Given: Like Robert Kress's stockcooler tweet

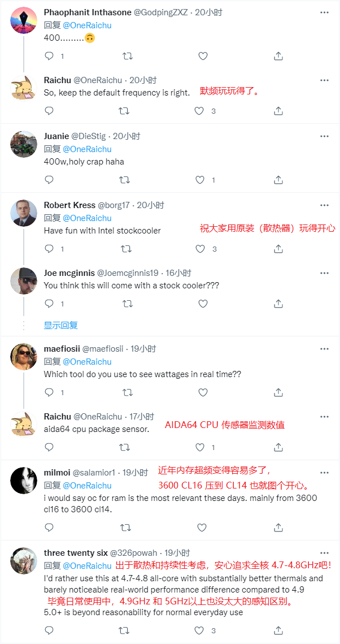Looking at the screenshot, I should tap(200, 248).
